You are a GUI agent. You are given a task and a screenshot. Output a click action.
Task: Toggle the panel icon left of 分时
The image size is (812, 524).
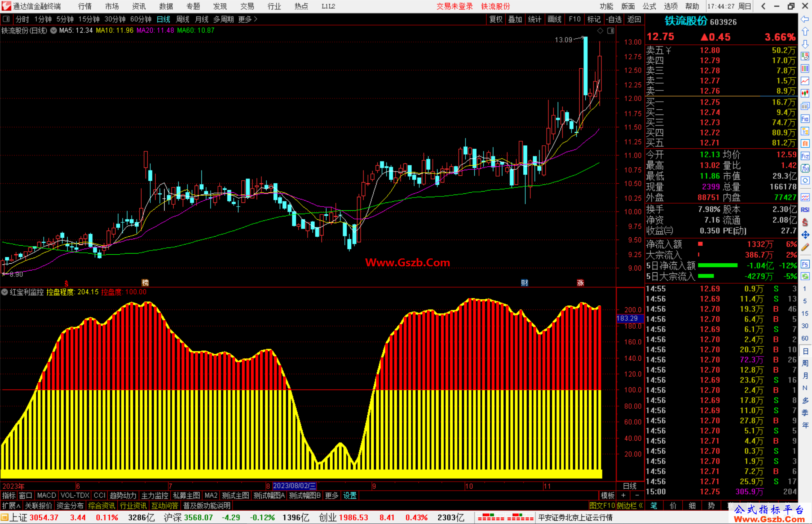tap(6, 19)
